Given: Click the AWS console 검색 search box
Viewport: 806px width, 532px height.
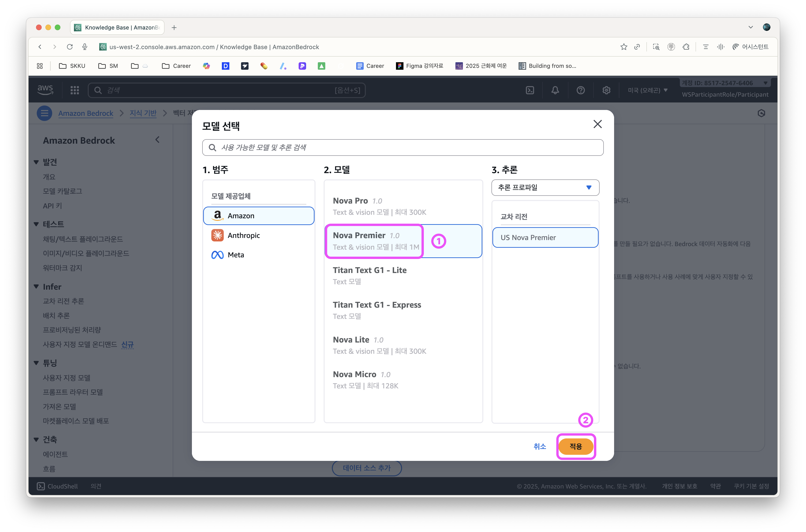Looking at the screenshot, I should point(227,90).
